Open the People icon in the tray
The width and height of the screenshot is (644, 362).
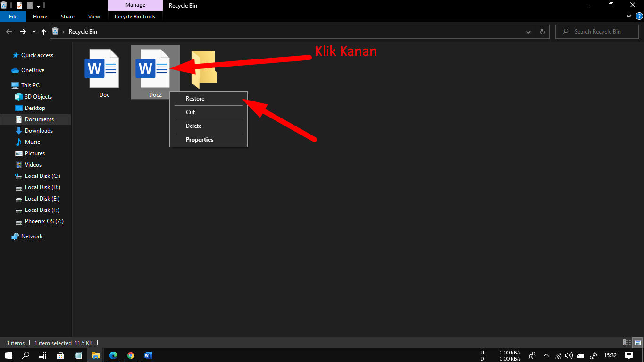tap(532, 355)
